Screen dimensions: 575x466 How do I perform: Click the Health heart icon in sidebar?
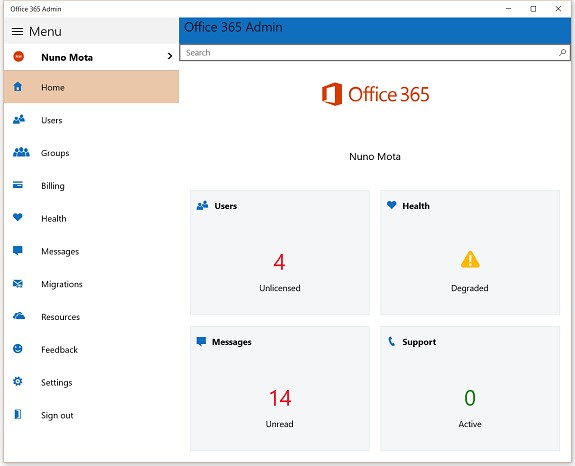pos(18,217)
